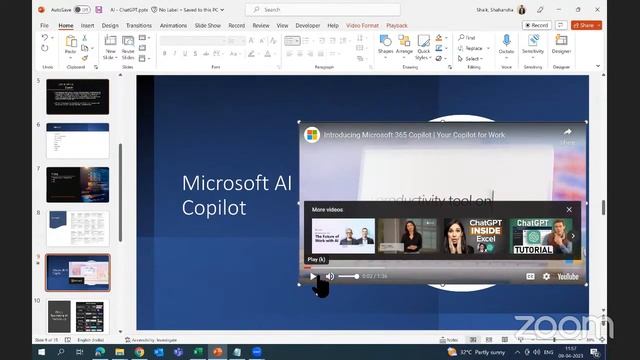Open Excel from the taskbar
Screen dimensions: 640x360
click(x=198, y=352)
